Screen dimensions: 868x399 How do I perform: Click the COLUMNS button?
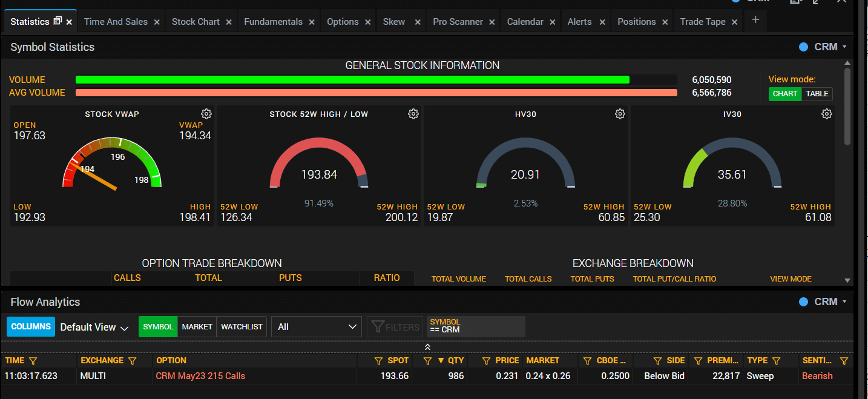[31, 327]
